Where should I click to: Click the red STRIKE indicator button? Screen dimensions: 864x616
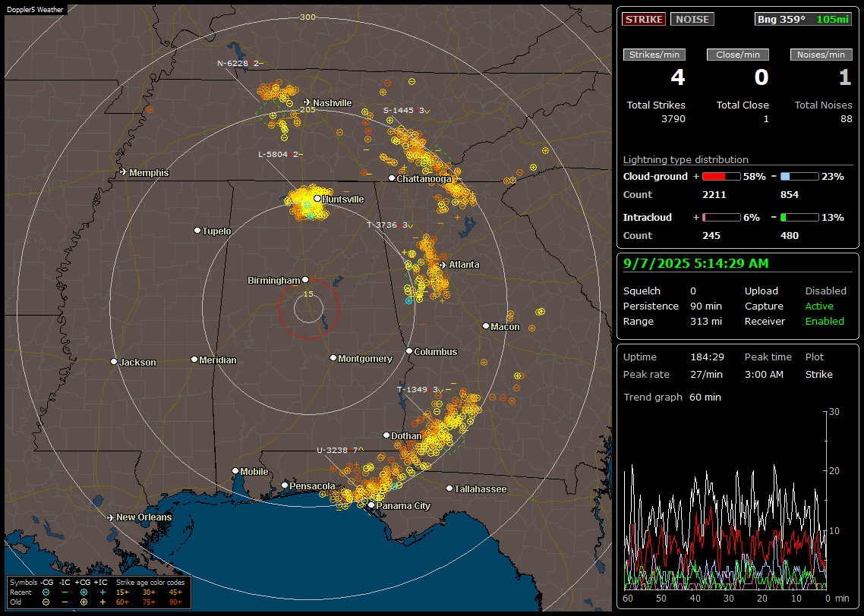click(644, 19)
